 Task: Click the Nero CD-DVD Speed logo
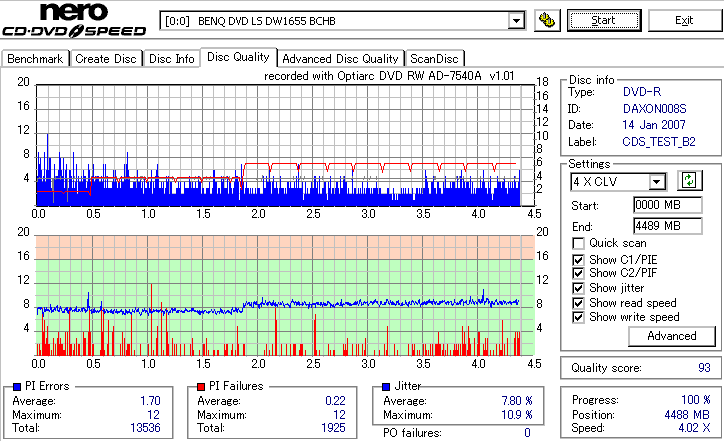[x=74, y=20]
